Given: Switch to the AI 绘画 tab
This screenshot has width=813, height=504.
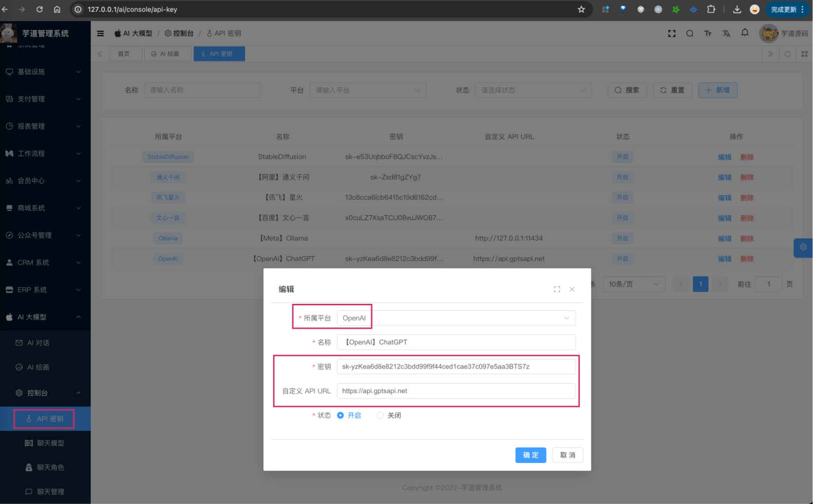Looking at the screenshot, I should (x=168, y=54).
